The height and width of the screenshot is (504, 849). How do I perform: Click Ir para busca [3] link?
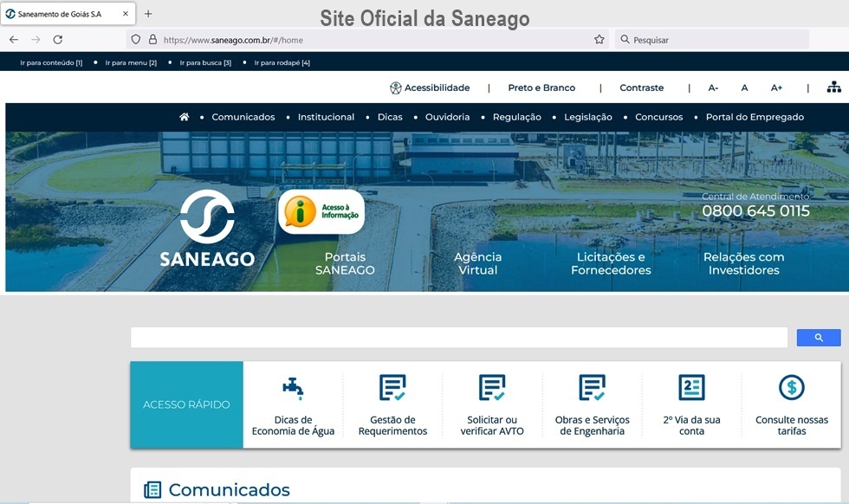206,63
